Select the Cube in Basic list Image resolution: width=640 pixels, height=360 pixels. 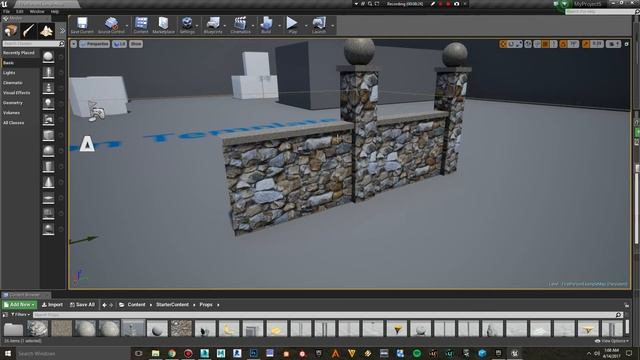pos(48,135)
